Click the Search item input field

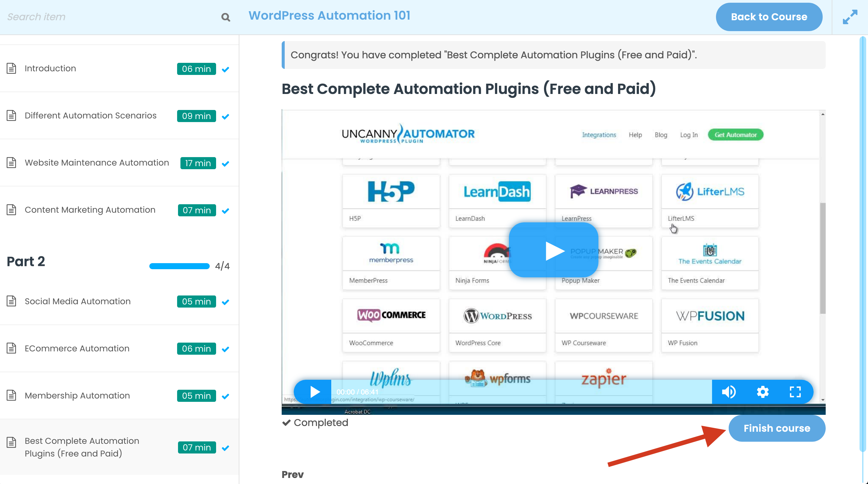point(111,17)
